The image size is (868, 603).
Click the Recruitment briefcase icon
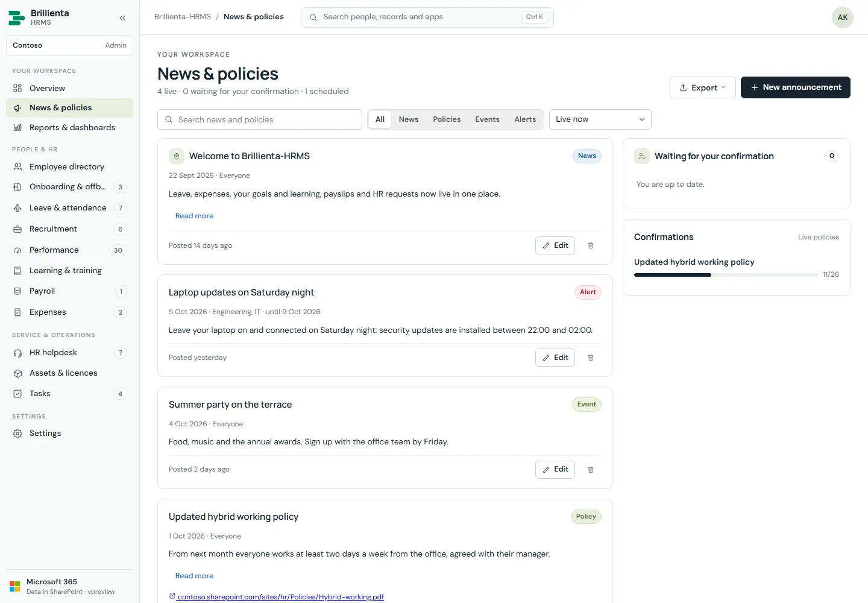[x=17, y=229]
